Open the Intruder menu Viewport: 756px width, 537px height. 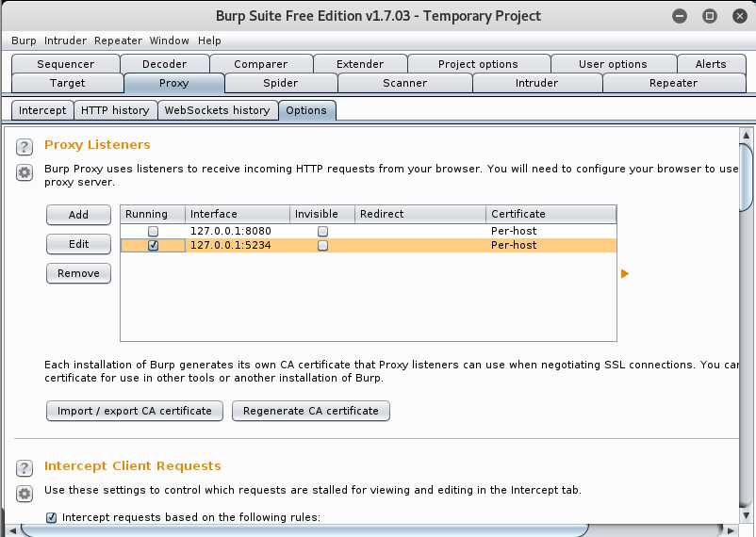pos(65,41)
